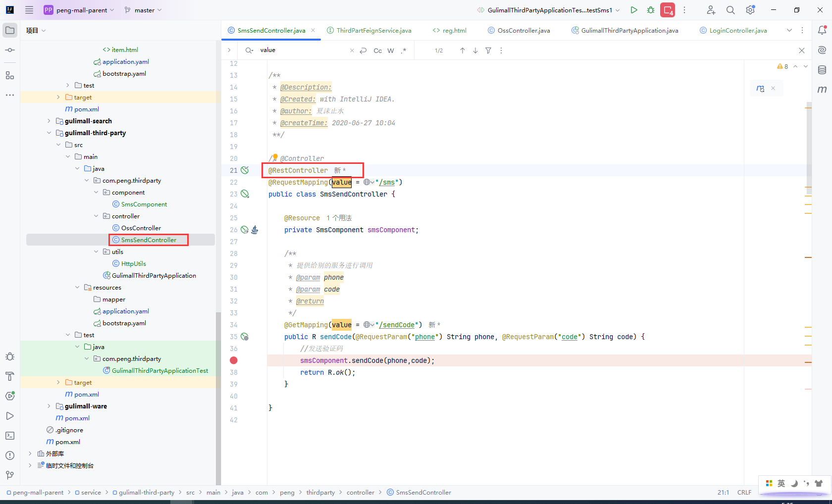Viewport: 832px width, 504px height.
Task: Show more tool windows ellipsis
Action: [10, 95]
